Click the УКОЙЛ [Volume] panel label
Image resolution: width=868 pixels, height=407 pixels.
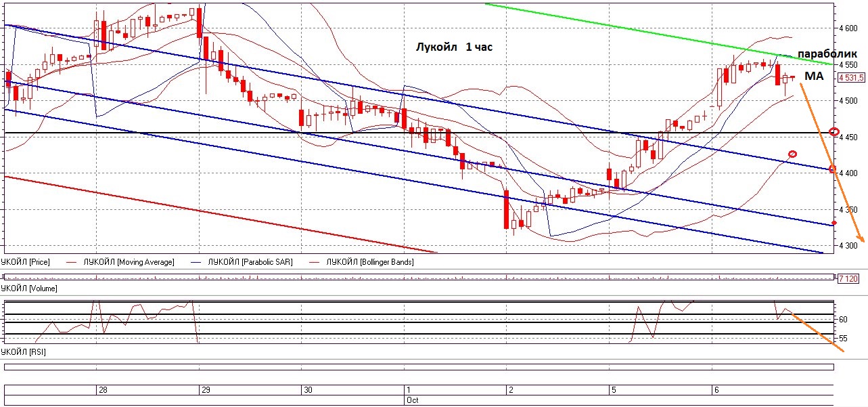click(28, 288)
